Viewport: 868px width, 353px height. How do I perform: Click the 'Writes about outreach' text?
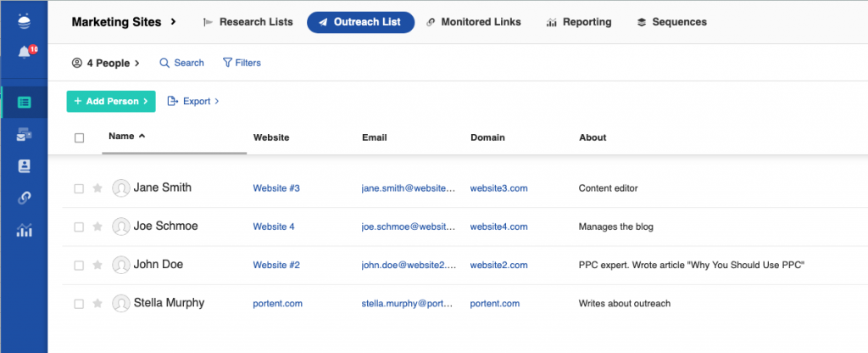click(x=625, y=303)
